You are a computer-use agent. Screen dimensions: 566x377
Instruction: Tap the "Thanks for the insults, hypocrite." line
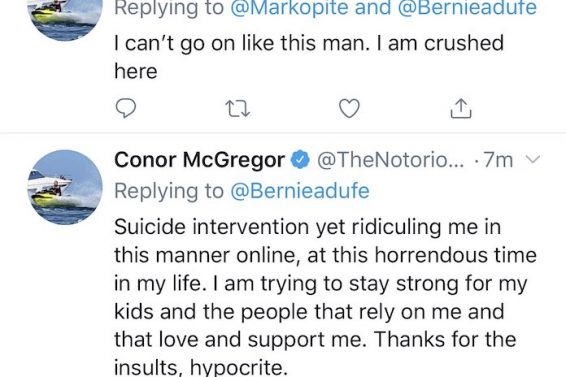315,354
